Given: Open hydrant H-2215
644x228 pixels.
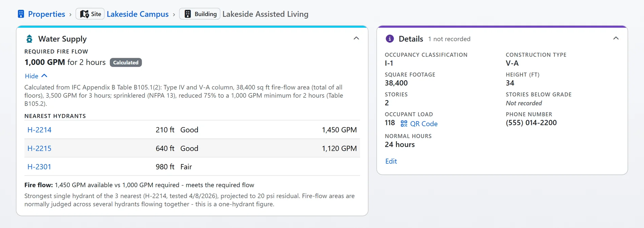Looking at the screenshot, I should 39,149.
